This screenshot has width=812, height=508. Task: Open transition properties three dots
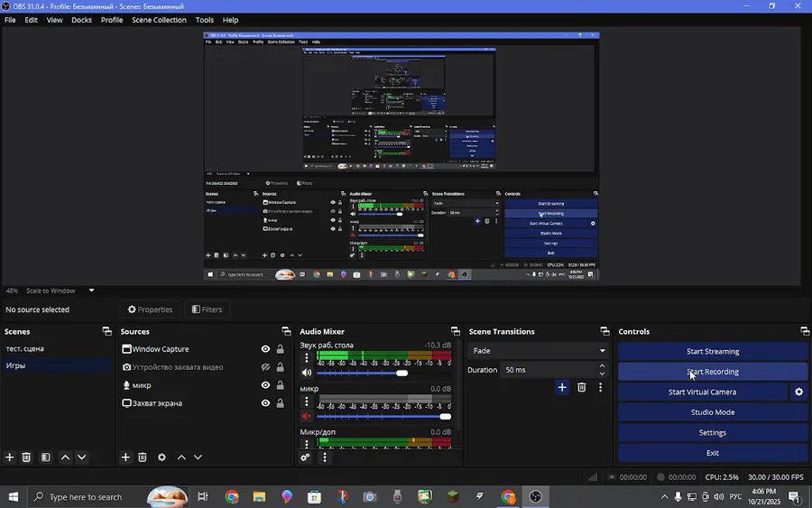(x=600, y=387)
